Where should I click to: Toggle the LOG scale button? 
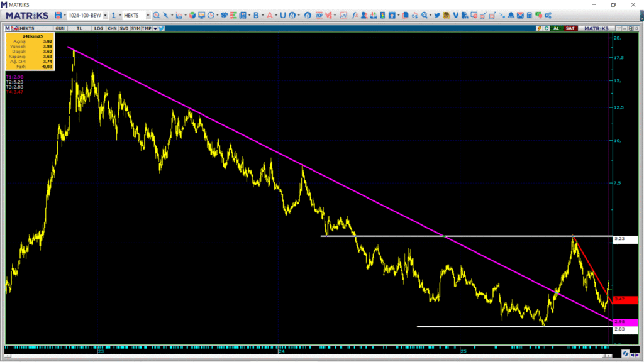pyautogui.click(x=99, y=28)
